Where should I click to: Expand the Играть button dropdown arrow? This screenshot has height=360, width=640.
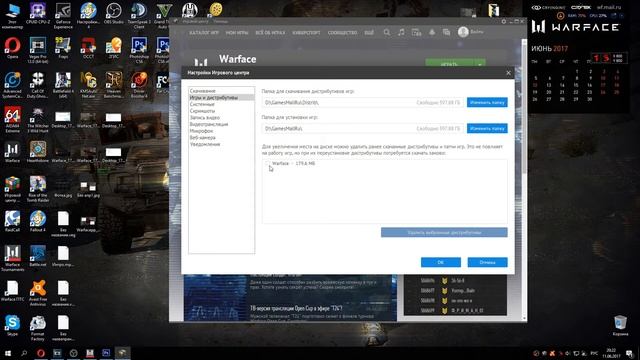click(x=480, y=64)
